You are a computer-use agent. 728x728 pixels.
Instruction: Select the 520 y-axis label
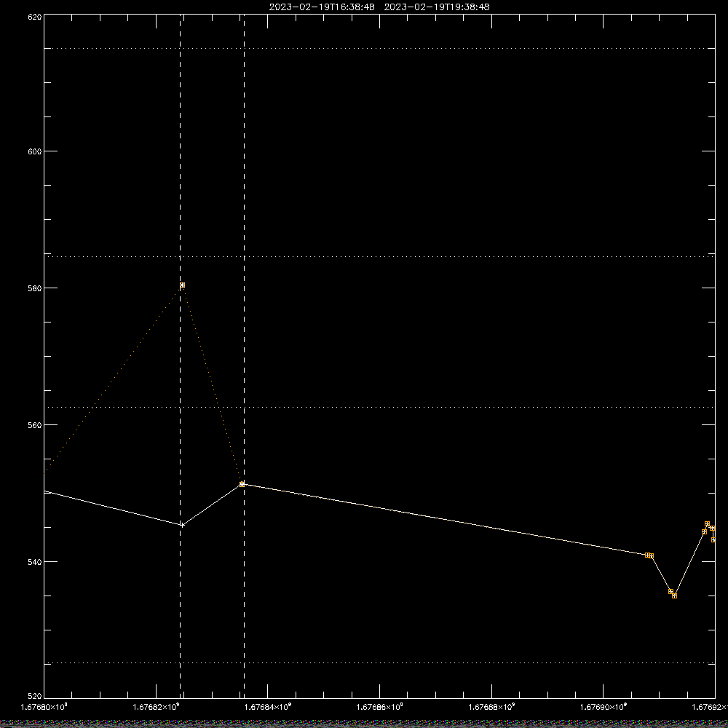[x=34, y=696]
